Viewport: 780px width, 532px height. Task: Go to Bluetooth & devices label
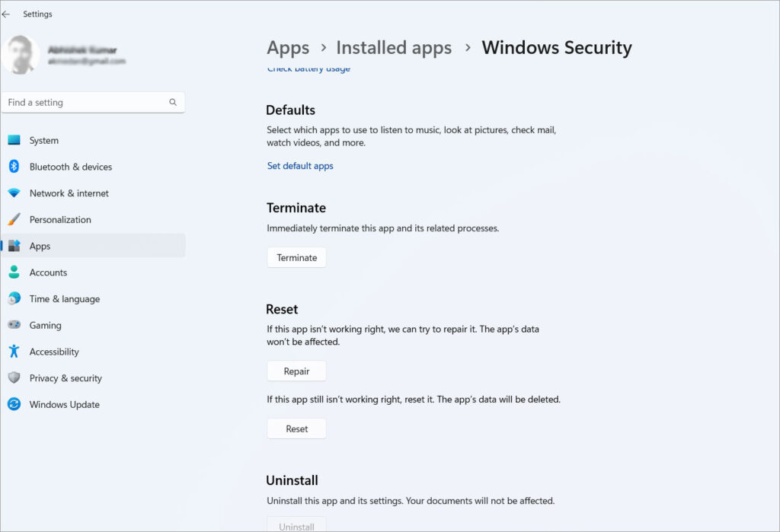[71, 167]
